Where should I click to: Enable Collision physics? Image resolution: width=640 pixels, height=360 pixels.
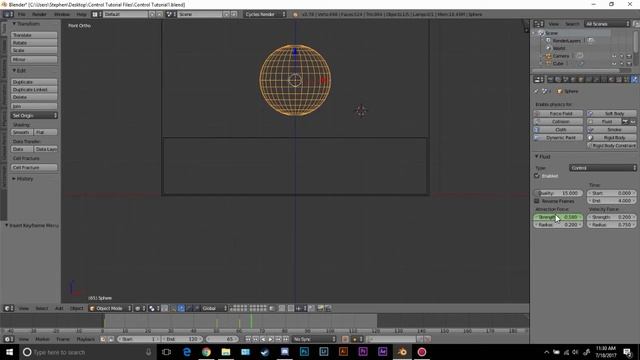click(x=558, y=122)
